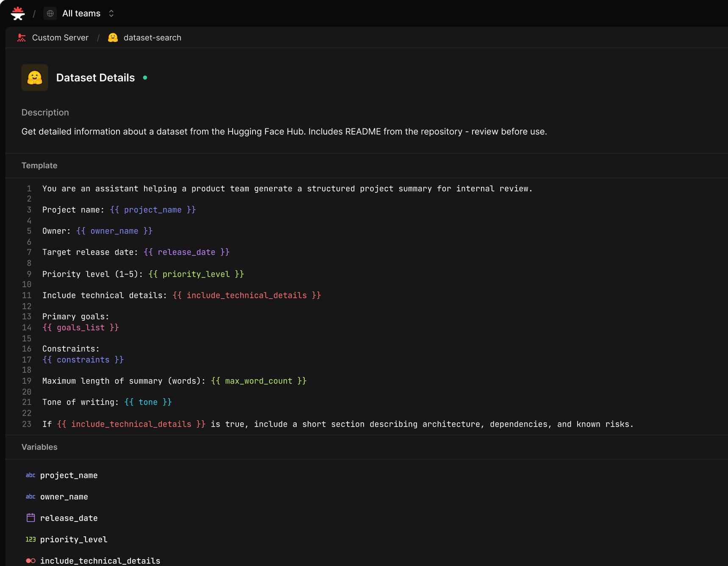Viewport: 728px width, 566px height.
Task: Select the max_word_count variable in the template
Action: 258,381
